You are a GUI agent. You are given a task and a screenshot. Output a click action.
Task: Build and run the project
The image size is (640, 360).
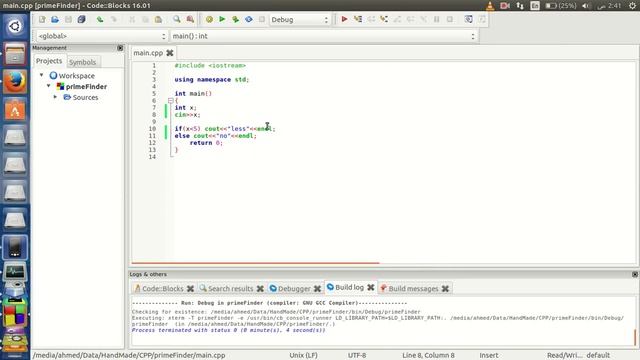tap(236, 19)
